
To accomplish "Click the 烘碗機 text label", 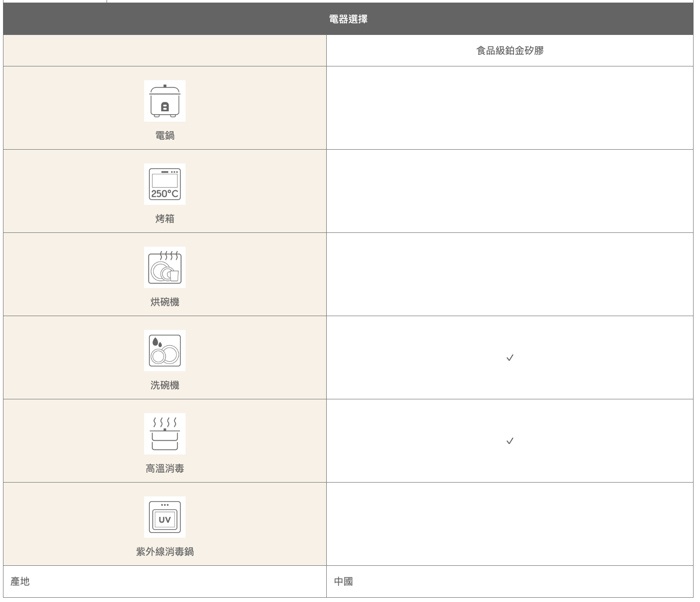I will click(164, 302).
